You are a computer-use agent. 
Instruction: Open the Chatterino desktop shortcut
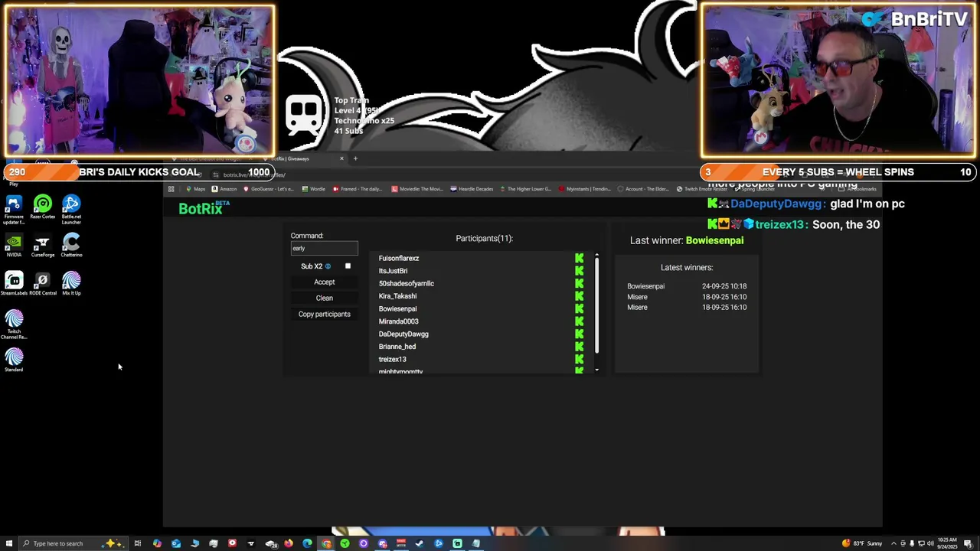[71, 246]
